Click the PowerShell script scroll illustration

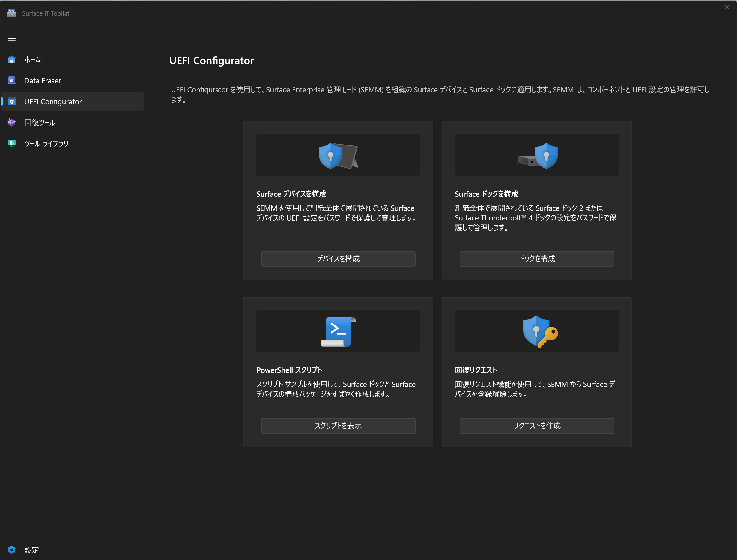point(338,332)
